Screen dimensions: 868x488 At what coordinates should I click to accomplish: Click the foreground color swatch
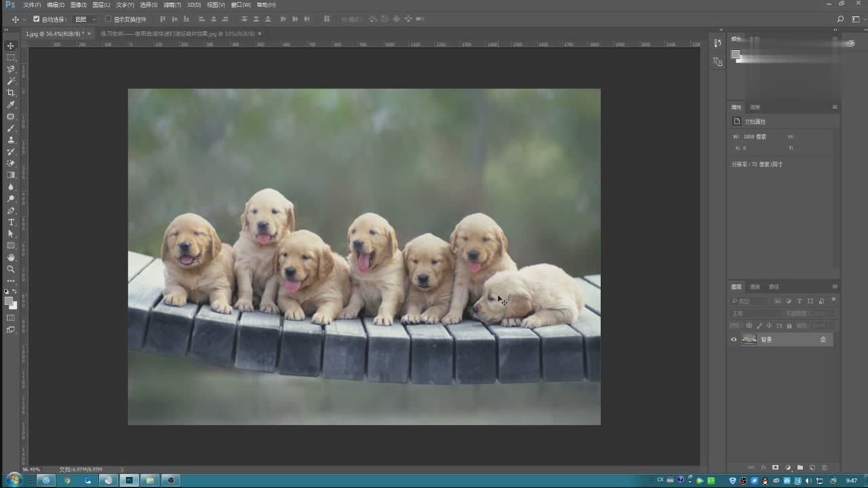[x=9, y=301]
